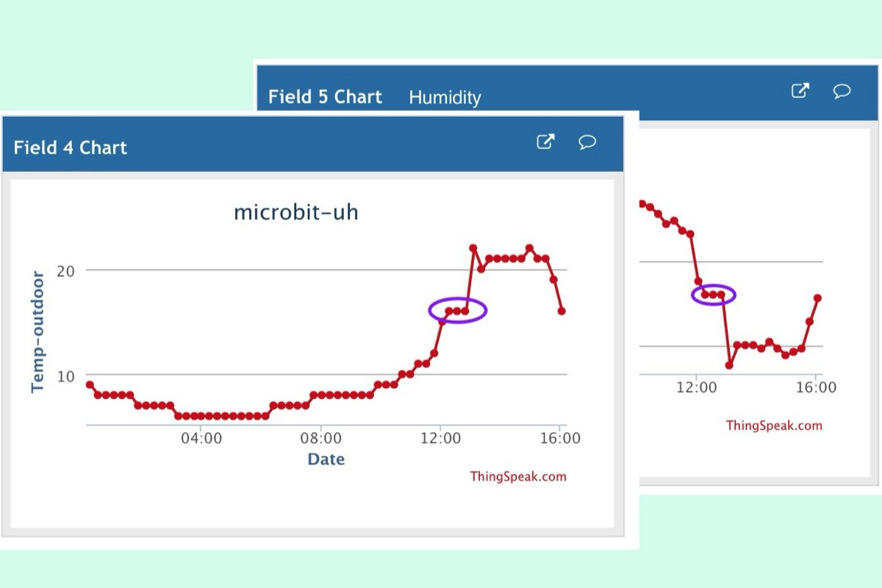Select the last temperature data point at 16:00
Viewport: 882px width, 588px height.
point(562,311)
